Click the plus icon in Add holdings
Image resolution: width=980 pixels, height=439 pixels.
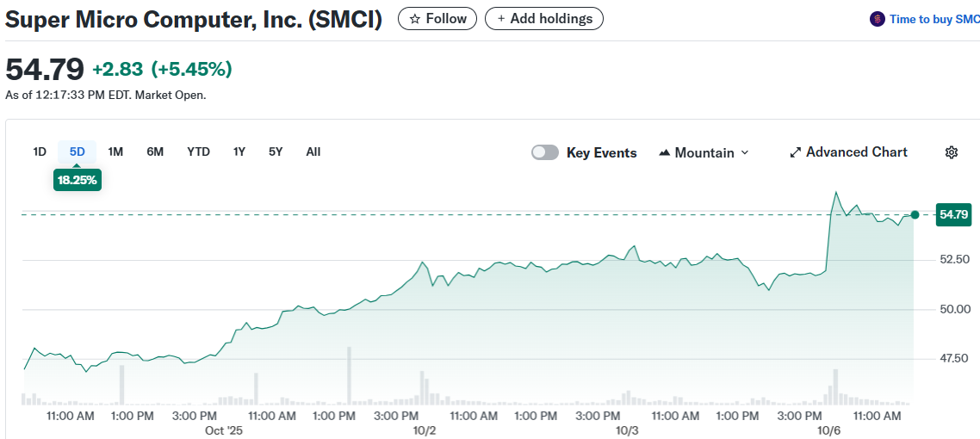pyautogui.click(x=501, y=18)
